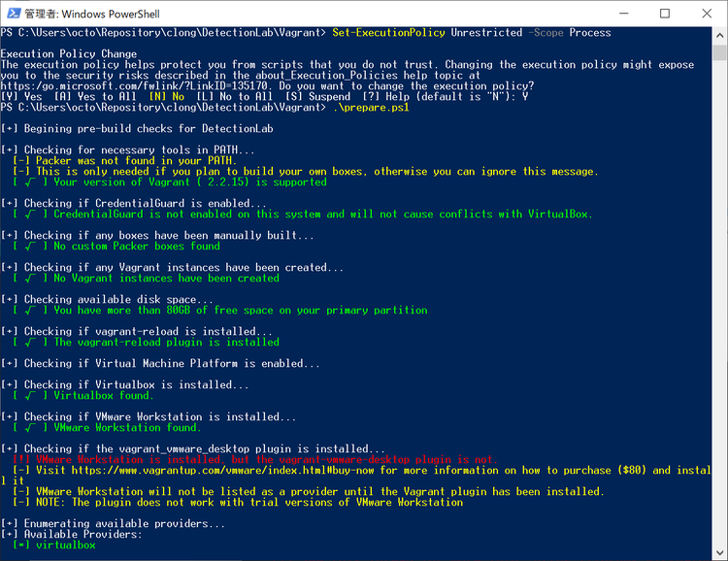Image resolution: width=728 pixels, height=561 pixels.
Task: Click the 'Enumerating available providers' line
Action: 113,524
